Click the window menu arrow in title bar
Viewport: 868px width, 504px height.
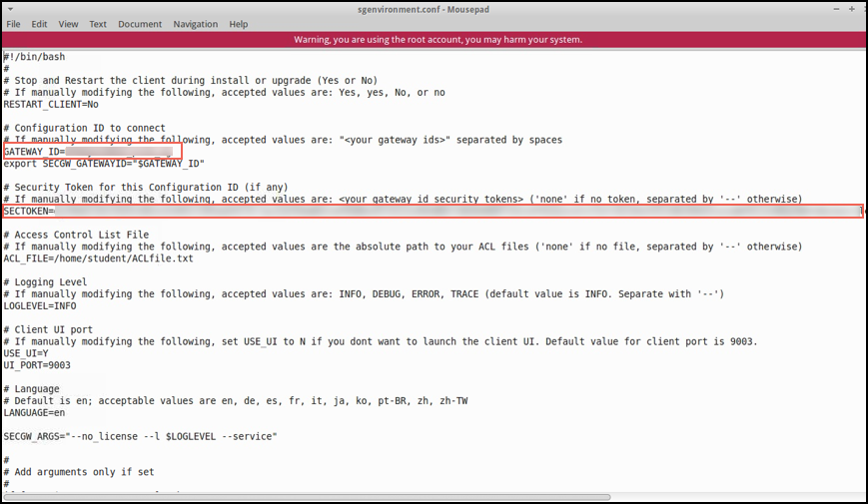11,9
